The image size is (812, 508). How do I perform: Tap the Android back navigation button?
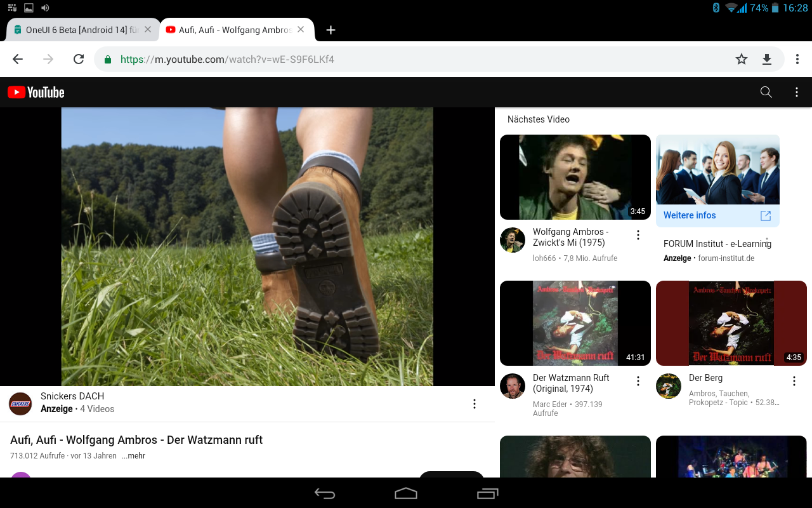tap(325, 493)
